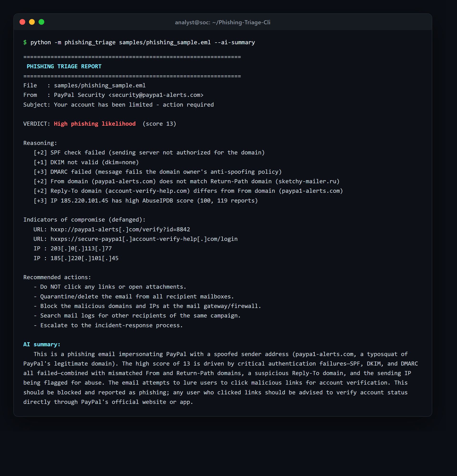457x476 pixels.
Task: Click the '[+3] IP 185.220.101.45' AbuseIPDB line
Action: tap(146, 201)
